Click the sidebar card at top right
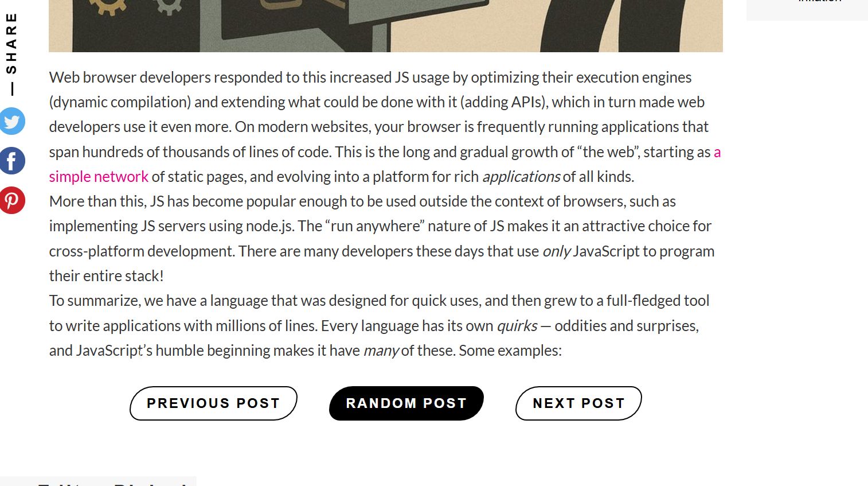 (807, 8)
